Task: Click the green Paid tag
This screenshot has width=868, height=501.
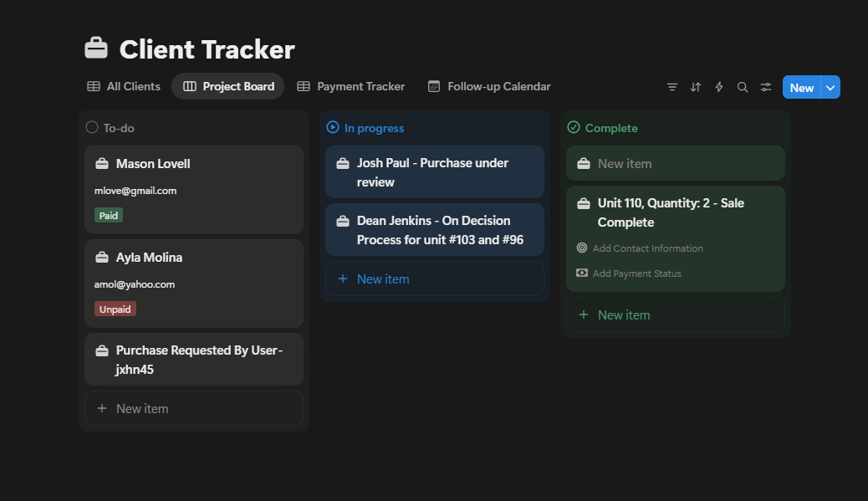Action: coord(109,215)
